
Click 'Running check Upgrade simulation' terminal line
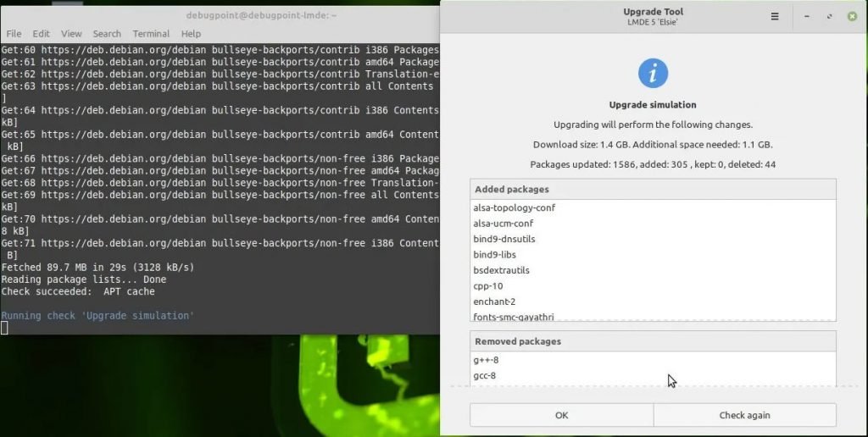pyautogui.click(x=97, y=316)
